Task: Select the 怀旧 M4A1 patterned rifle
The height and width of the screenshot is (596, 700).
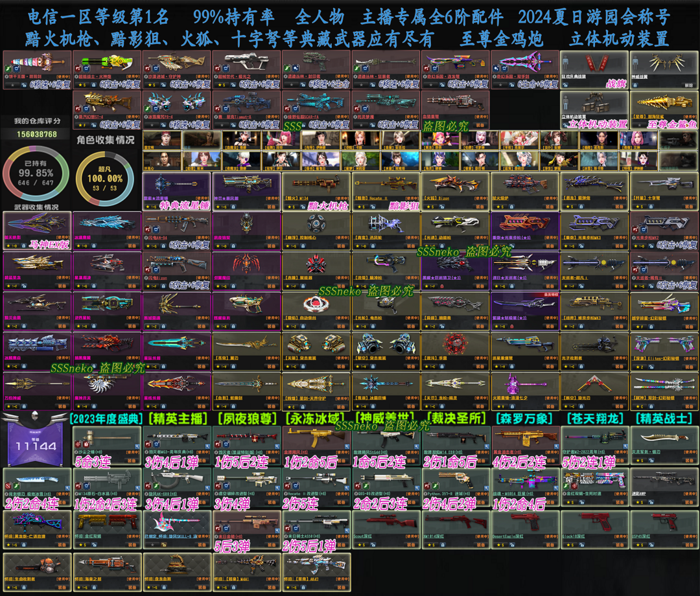Action: click(x=246, y=572)
